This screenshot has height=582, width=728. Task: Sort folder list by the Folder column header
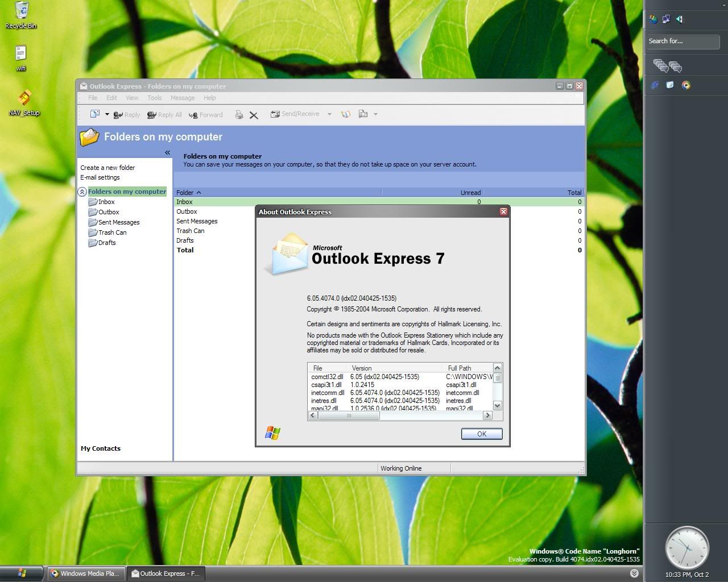tap(278, 193)
